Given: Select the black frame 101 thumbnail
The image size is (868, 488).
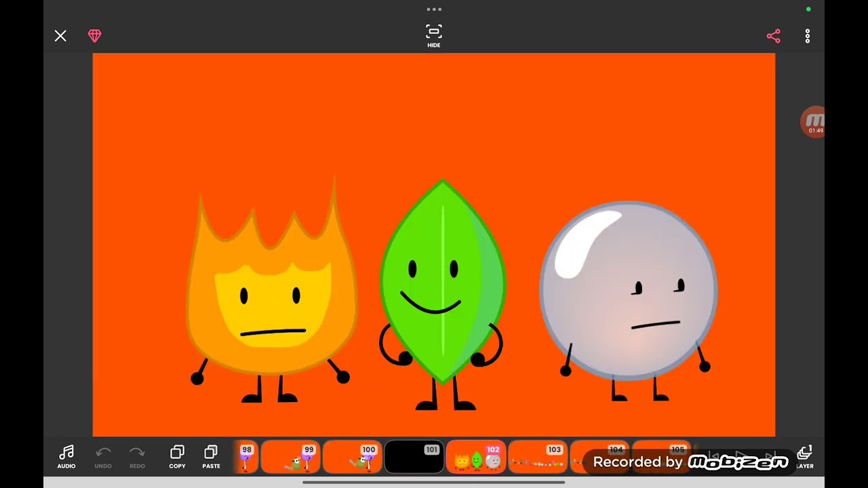Looking at the screenshot, I should (x=414, y=457).
